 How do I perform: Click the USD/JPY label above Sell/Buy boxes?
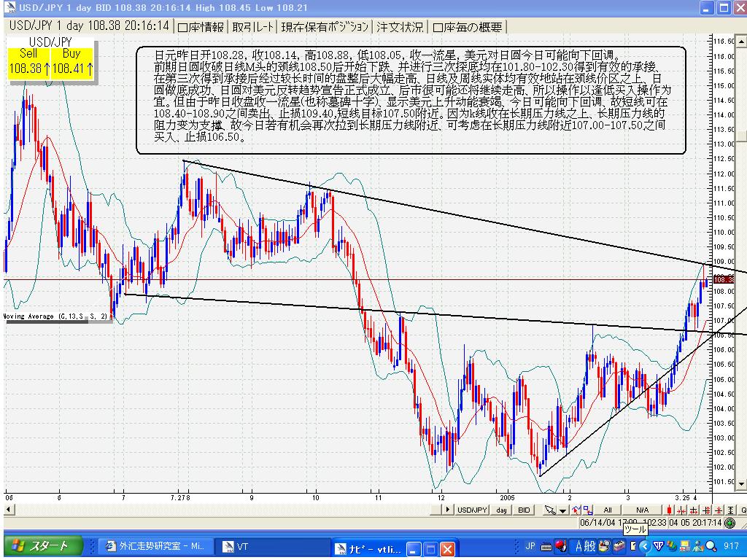[50, 42]
